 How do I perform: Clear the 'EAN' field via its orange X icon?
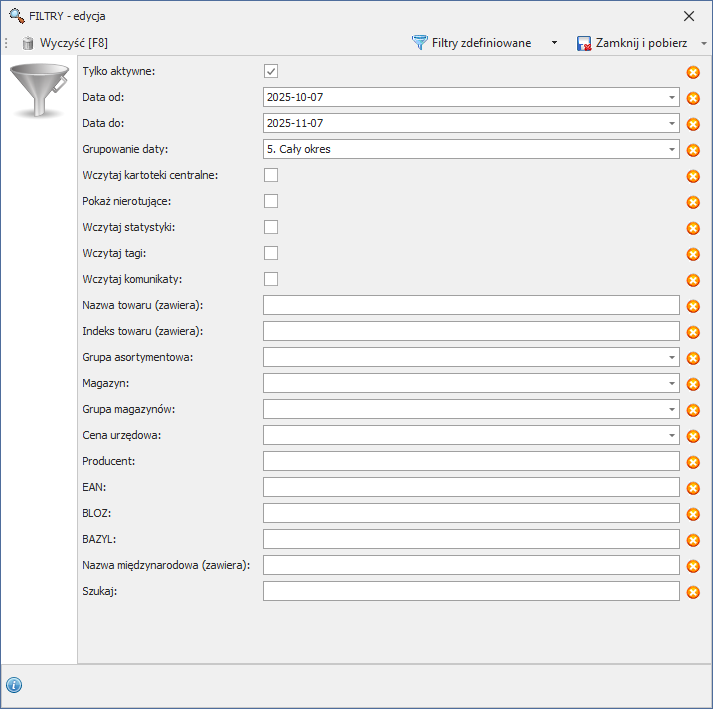(x=693, y=488)
